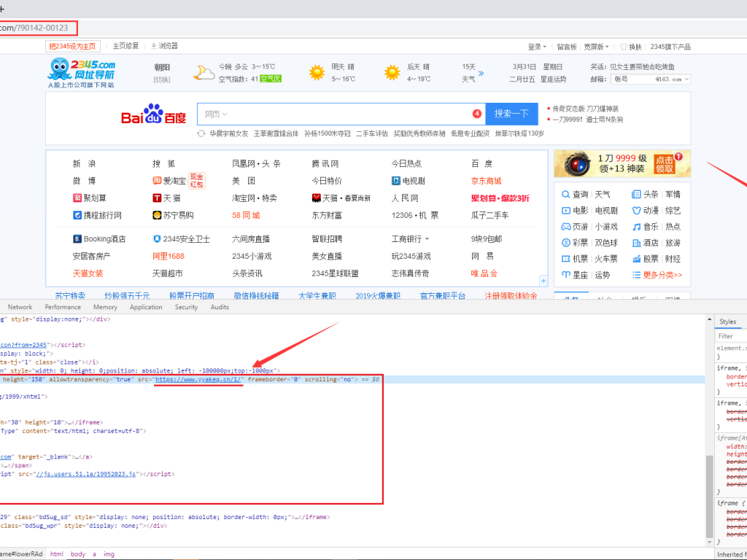Click the browser address bar URL

coord(34,28)
